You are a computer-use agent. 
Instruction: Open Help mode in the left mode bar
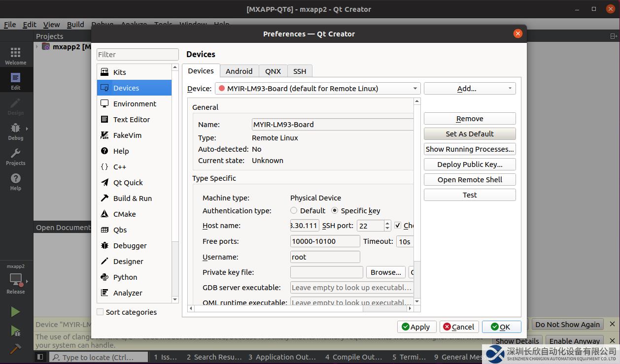[x=16, y=181]
